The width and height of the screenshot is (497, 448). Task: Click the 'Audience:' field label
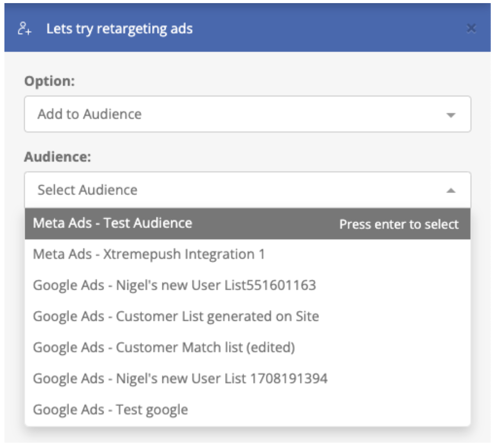57,157
